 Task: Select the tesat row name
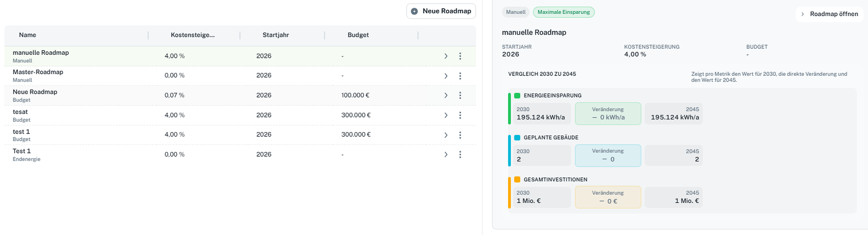coord(20,112)
